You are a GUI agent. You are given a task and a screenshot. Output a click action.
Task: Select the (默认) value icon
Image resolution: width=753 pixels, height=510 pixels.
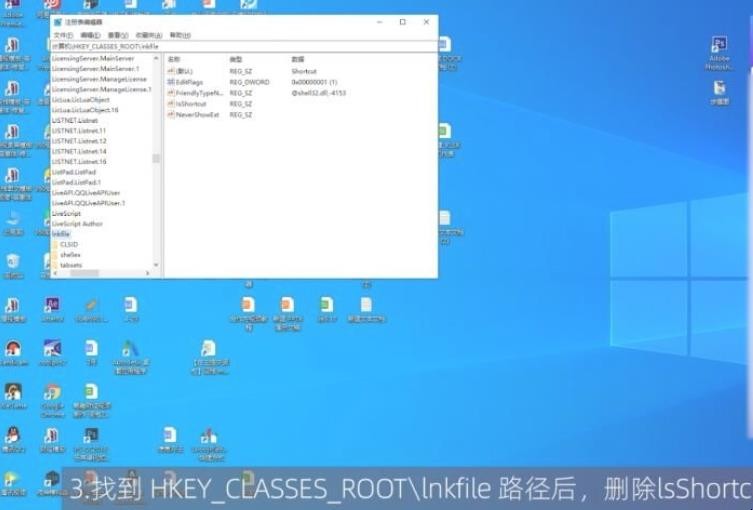[x=171, y=71]
